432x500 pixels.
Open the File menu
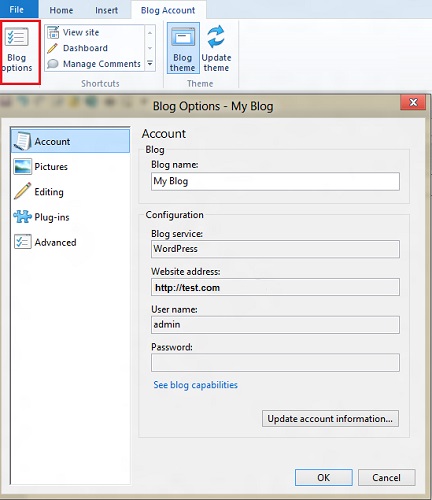pos(17,9)
